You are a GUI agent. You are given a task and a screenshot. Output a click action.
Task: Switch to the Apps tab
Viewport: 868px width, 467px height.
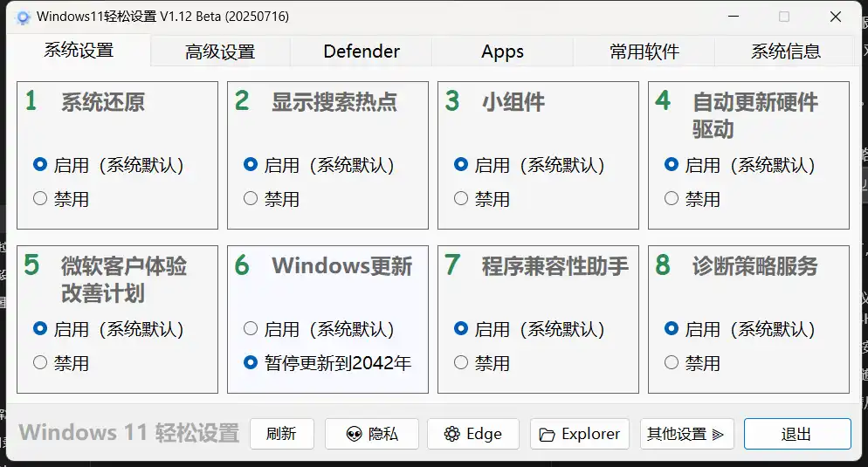[x=502, y=52]
